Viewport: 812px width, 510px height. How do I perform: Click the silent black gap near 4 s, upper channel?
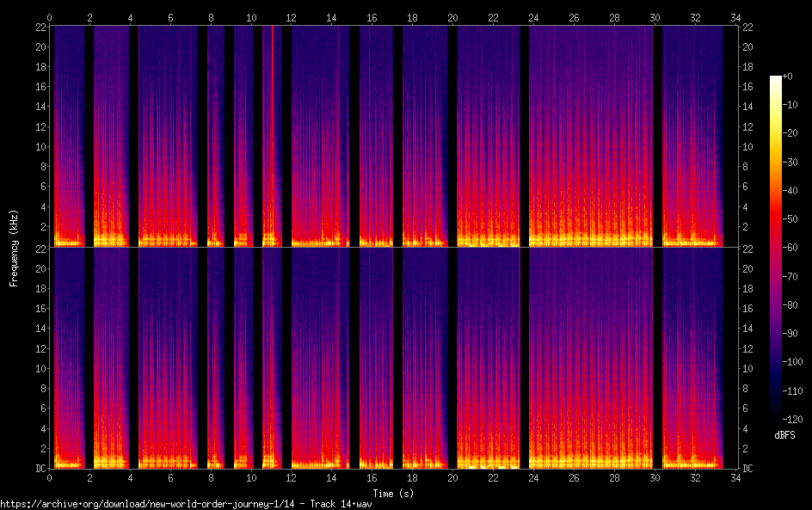click(x=133, y=129)
